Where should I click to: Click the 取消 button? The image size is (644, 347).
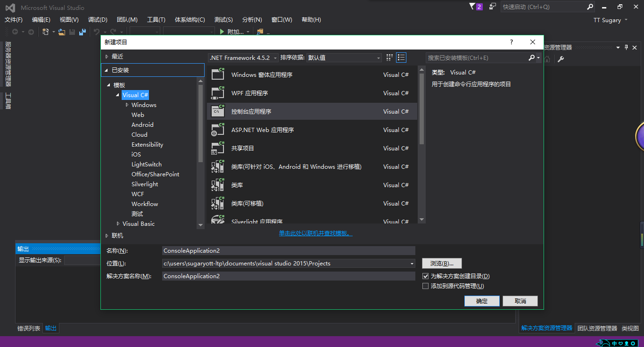(x=520, y=301)
